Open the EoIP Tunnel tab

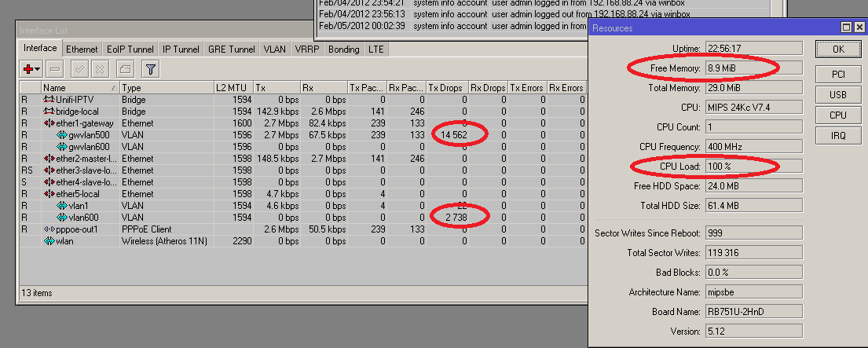pyautogui.click(x=130, y=49)
